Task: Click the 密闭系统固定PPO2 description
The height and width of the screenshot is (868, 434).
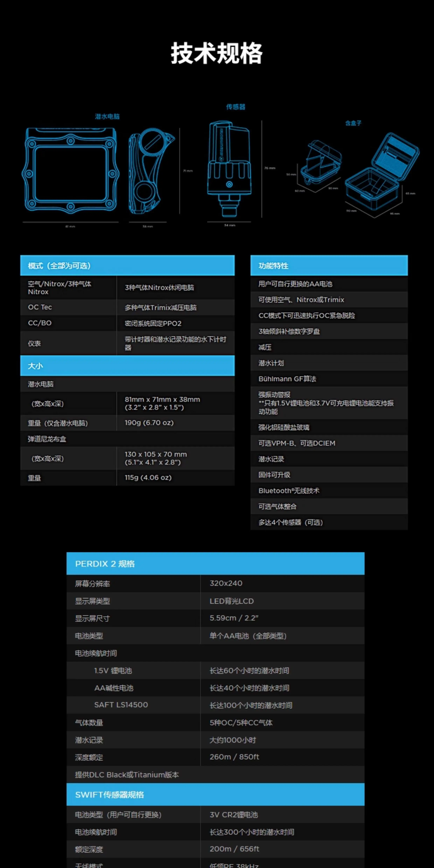Action: (153, 323)
